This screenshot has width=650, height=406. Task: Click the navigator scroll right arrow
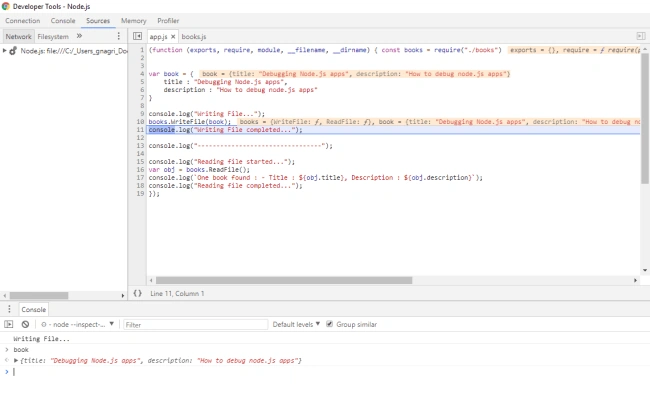coord(122,296)
